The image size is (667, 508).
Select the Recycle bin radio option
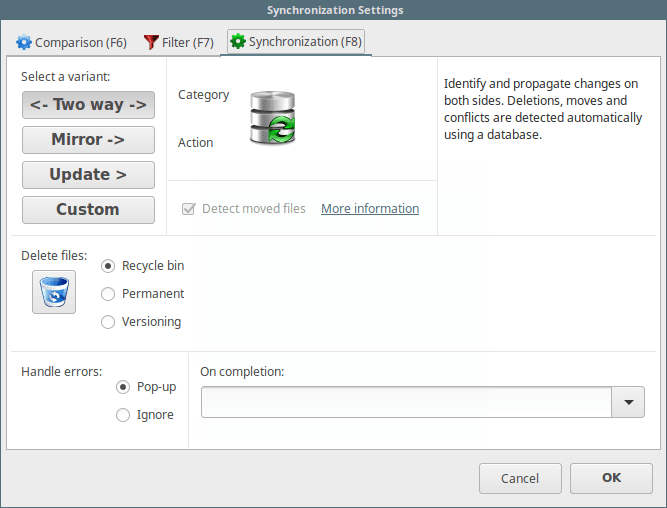[x=109, y=266]
